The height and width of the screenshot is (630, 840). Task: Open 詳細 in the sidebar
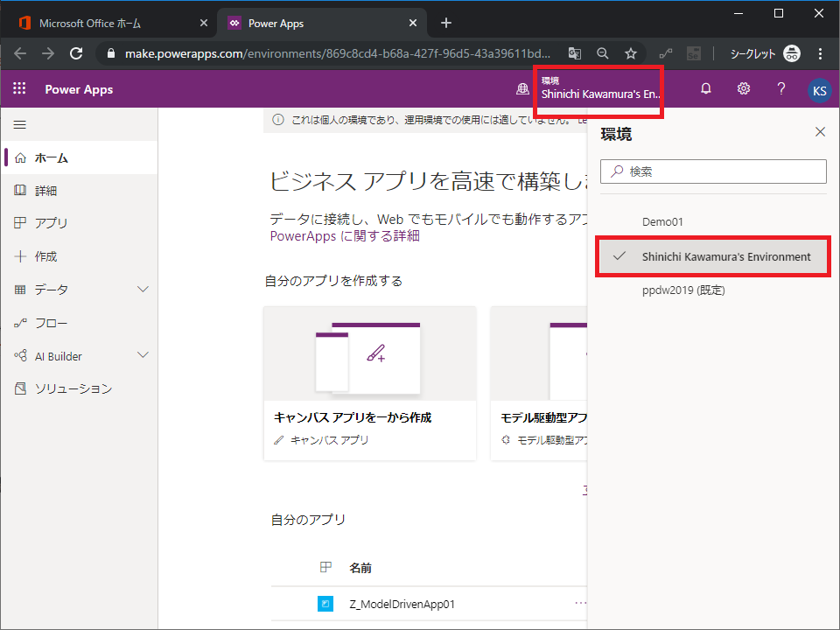click(x=80, y=190)
